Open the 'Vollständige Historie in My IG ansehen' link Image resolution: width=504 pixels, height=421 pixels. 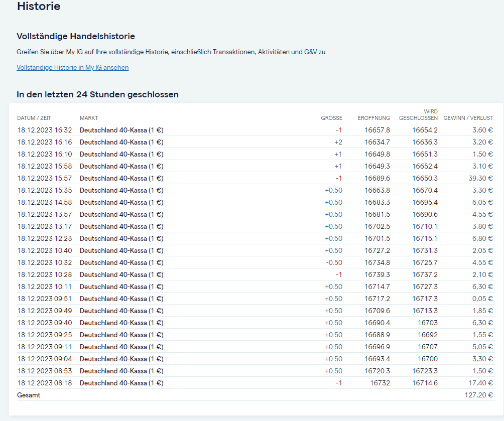pyautogui.click(x=72, y=67)
